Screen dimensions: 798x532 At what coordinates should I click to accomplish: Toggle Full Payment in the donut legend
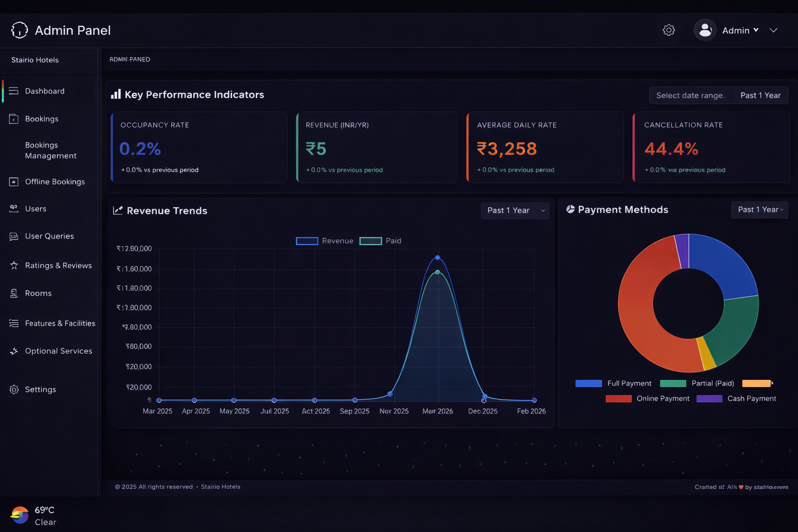(614, 383)
